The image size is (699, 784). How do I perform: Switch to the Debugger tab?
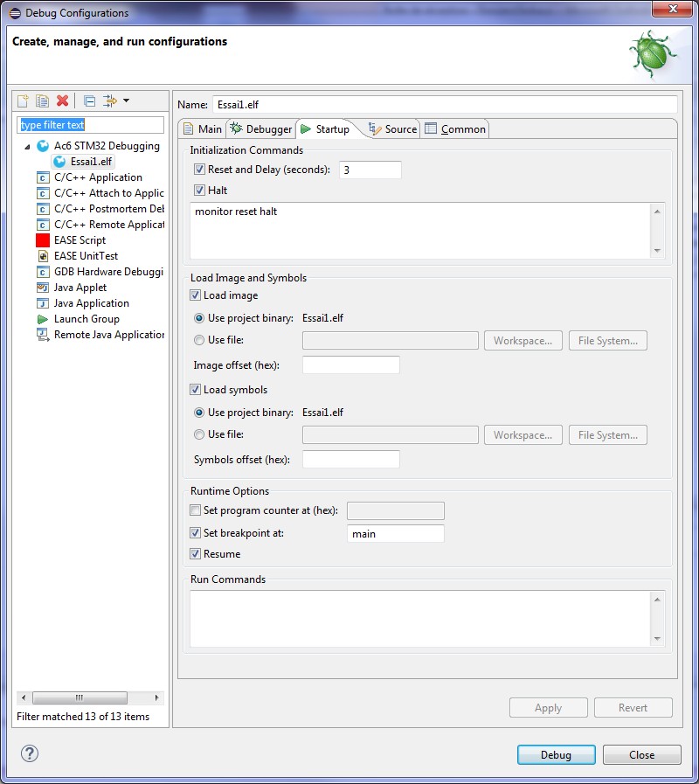pyautogui.click(x=261, y=129)
